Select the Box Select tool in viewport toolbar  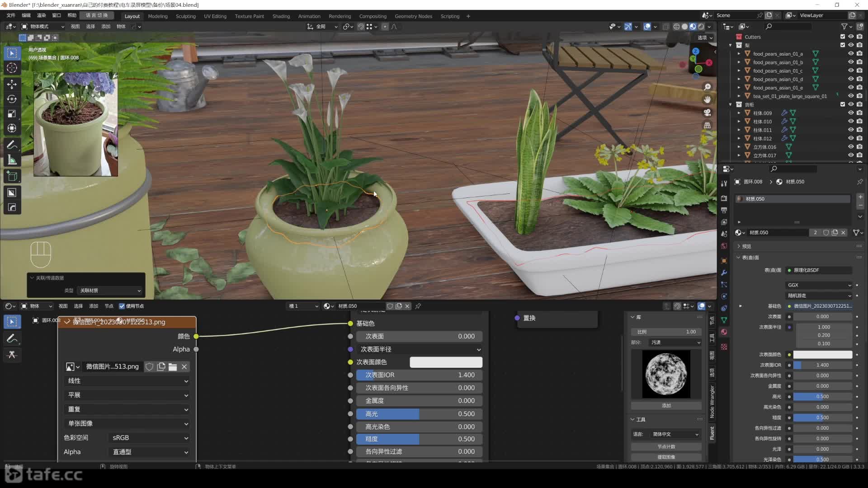(x=12, y=53)
